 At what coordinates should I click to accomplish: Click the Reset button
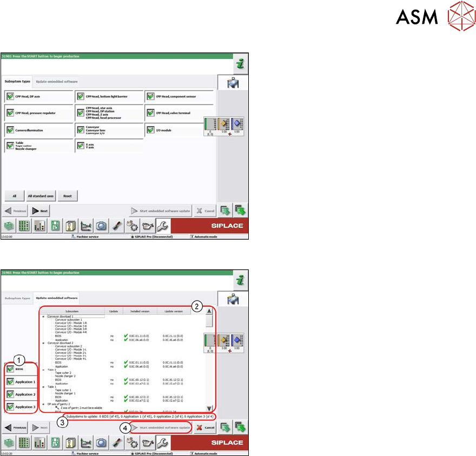68,196
